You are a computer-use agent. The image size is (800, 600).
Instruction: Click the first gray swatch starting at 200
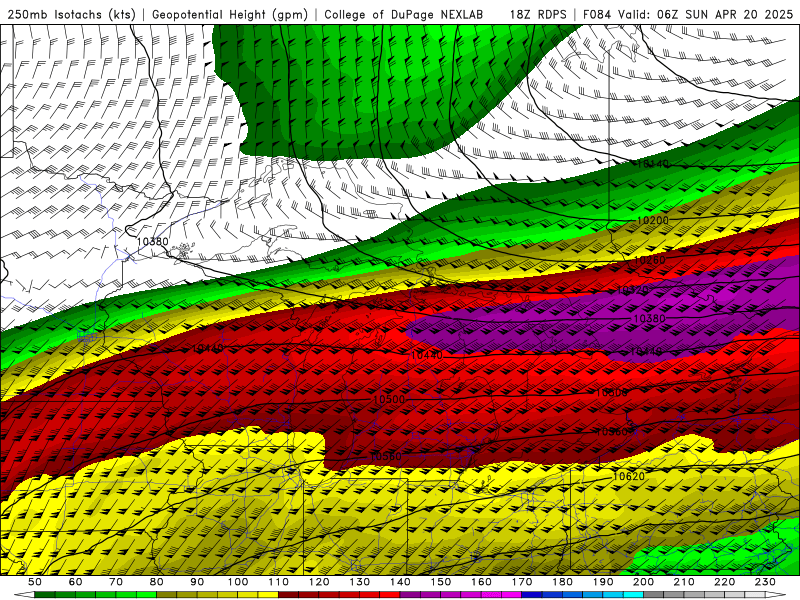pos(654,595)
